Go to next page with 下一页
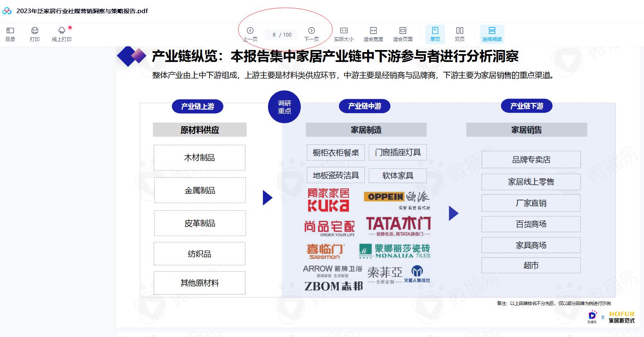Image resolution: width=644 pixels, height=337 pixels. click(x=312, y=34)
